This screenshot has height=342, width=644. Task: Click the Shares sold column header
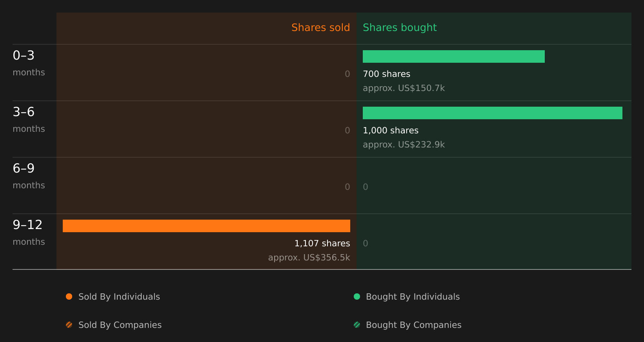tap(320, 27)
